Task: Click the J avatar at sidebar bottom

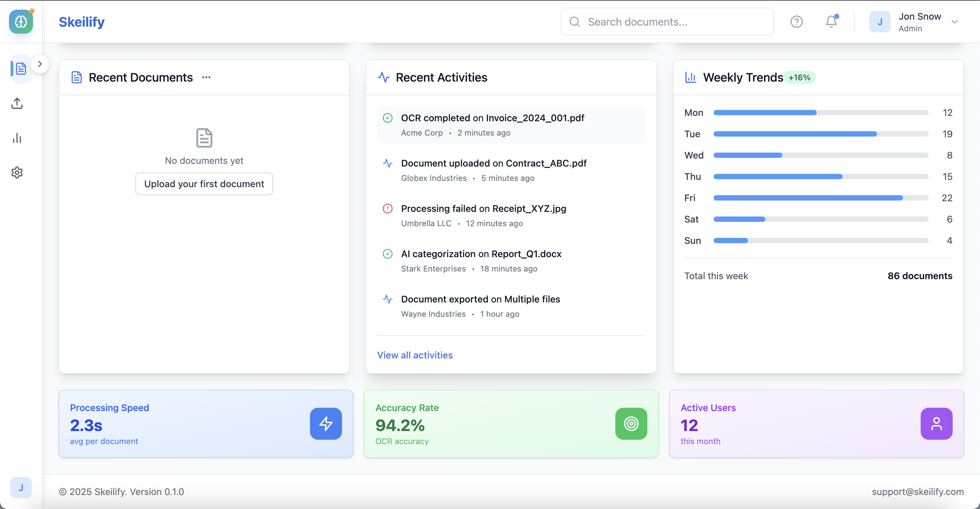Action: tap(21, 488)
